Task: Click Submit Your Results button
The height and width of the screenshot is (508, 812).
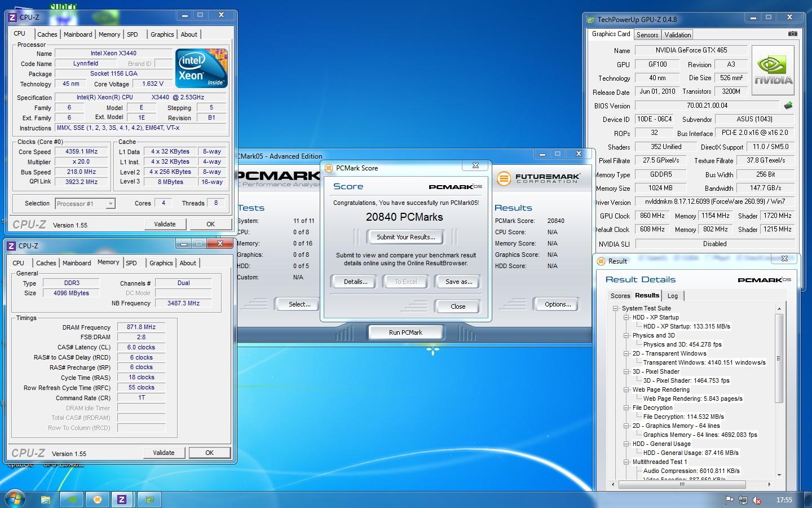Action: tap(406, 237)
